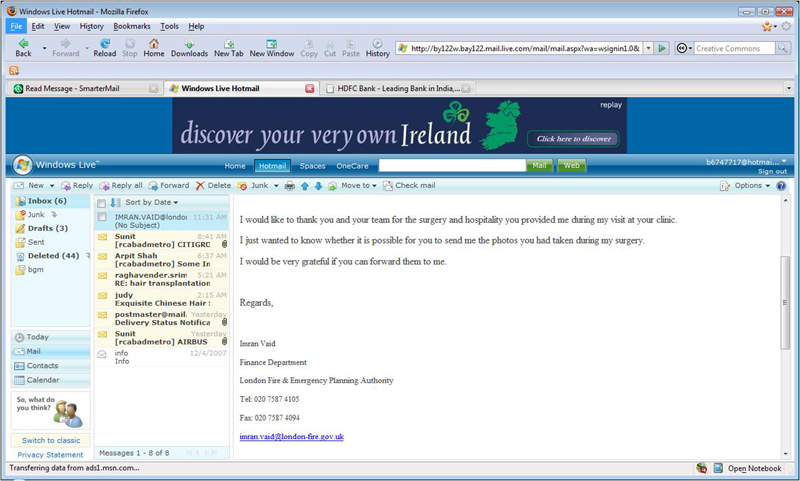Click the printer icon in the mail toolbar
Viewport: 800px width, 481px height.
[x=290, y=186]
